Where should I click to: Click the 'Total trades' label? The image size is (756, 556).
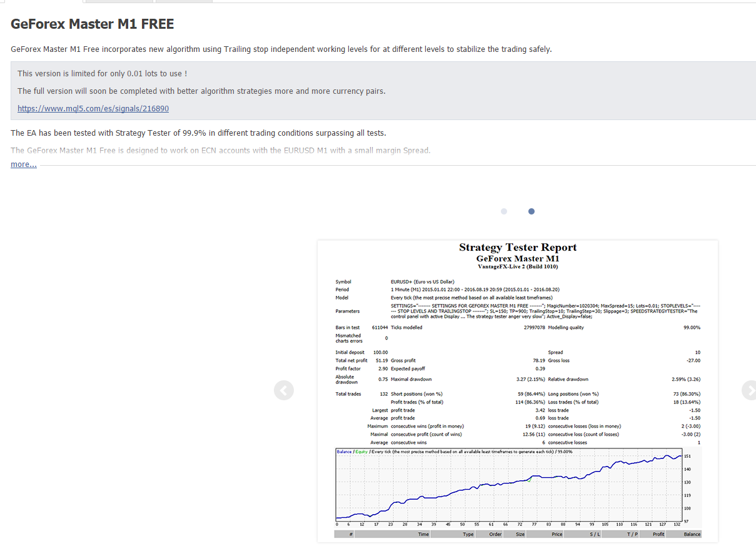pyautogui.click(x=348, y=394)
